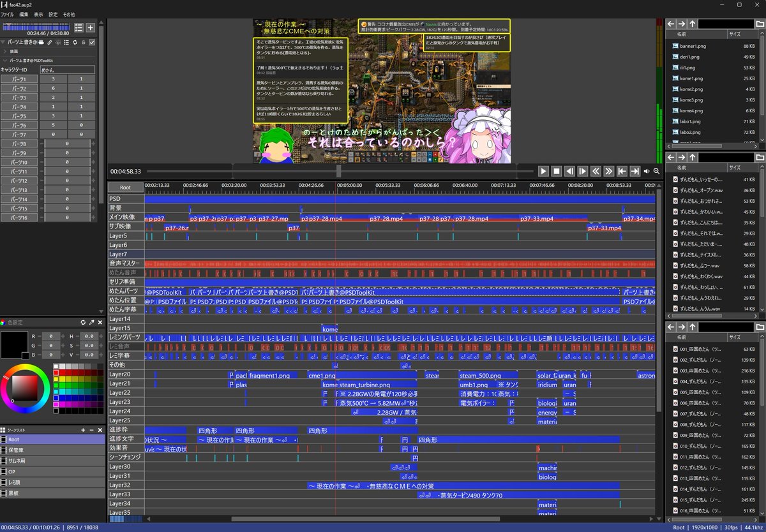
Task: Open folder icon in the 四国めたん browser
Action: 760,327
